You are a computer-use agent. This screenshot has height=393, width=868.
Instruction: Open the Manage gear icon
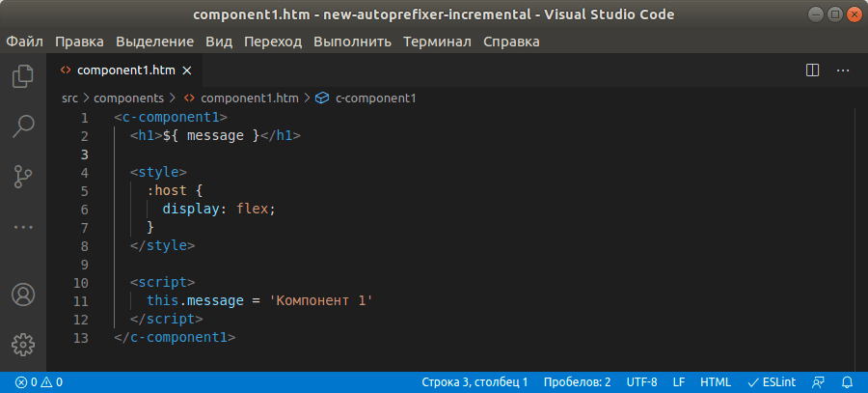[x=23, y=345]
